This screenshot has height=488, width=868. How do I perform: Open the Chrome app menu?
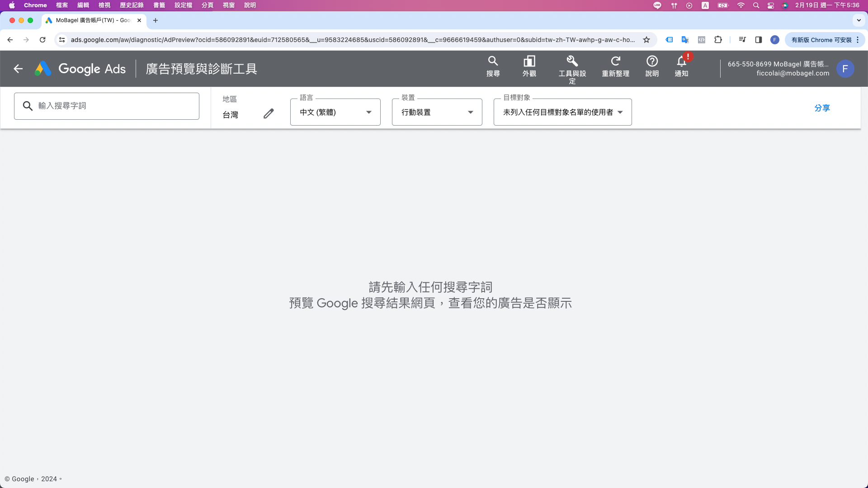35,5
